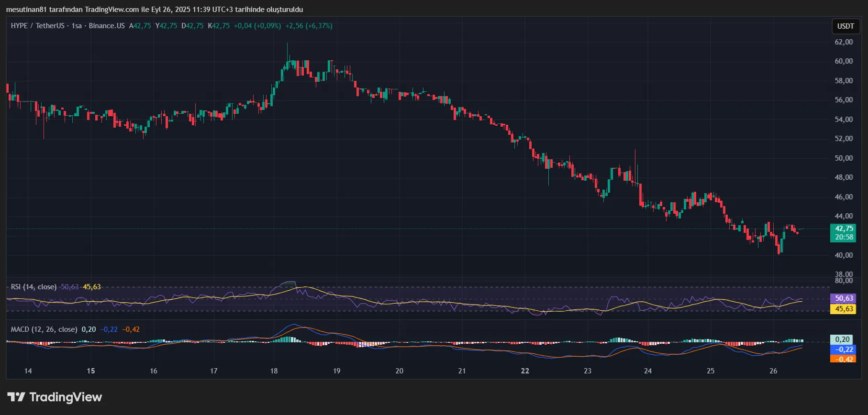Click the MACD signal label −0,42 on the scale
Viewport: 868px width, 415px height.
point(843,359)
